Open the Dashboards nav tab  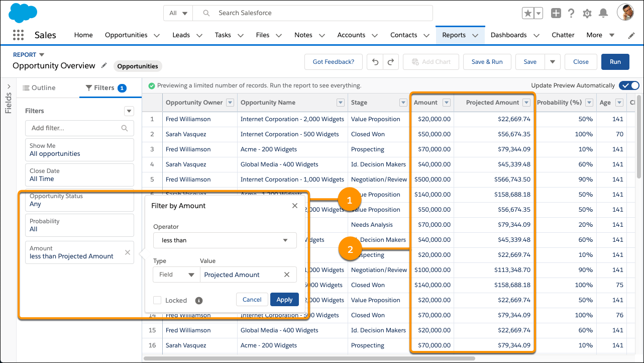pos(508,35)
